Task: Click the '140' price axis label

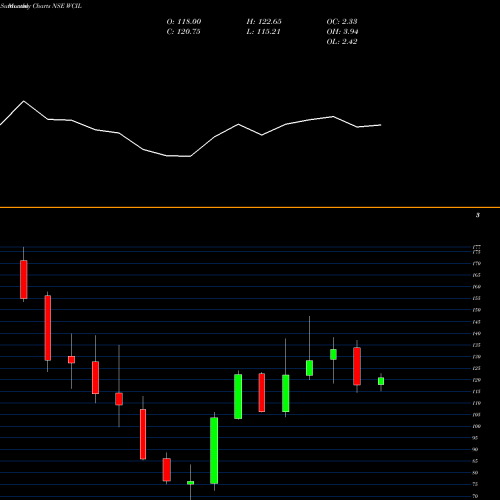Action: (476, 333)
